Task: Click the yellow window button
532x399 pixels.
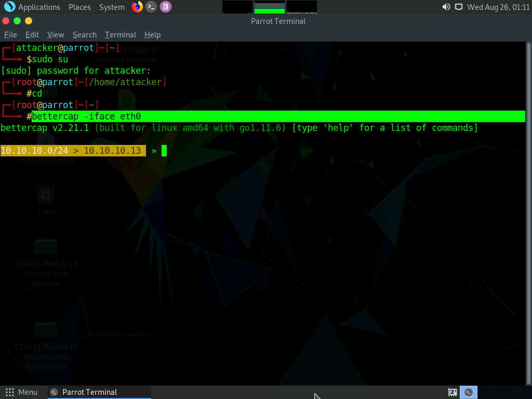Action: pos(29,21)
